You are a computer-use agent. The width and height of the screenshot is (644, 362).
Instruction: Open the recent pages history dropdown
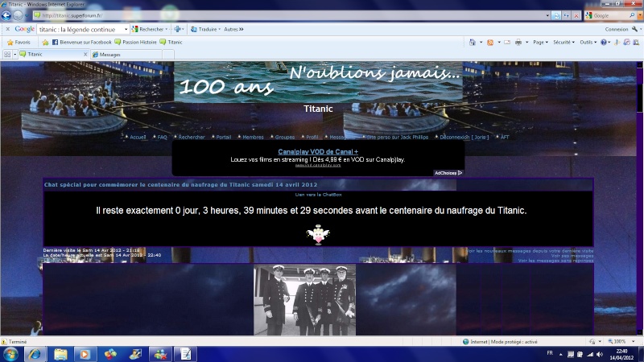[27, 15]
